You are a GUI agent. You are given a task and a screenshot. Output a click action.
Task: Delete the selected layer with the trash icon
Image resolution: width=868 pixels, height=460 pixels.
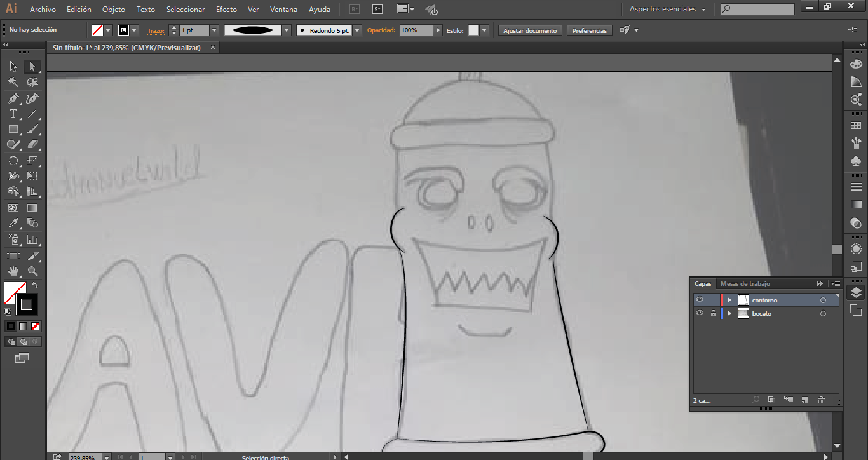point(821,400)
